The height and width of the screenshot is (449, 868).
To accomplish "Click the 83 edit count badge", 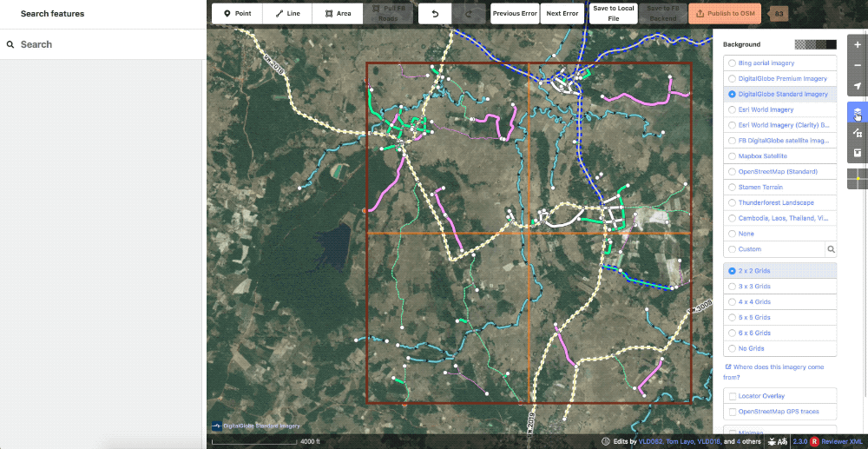I will point(779,13).
